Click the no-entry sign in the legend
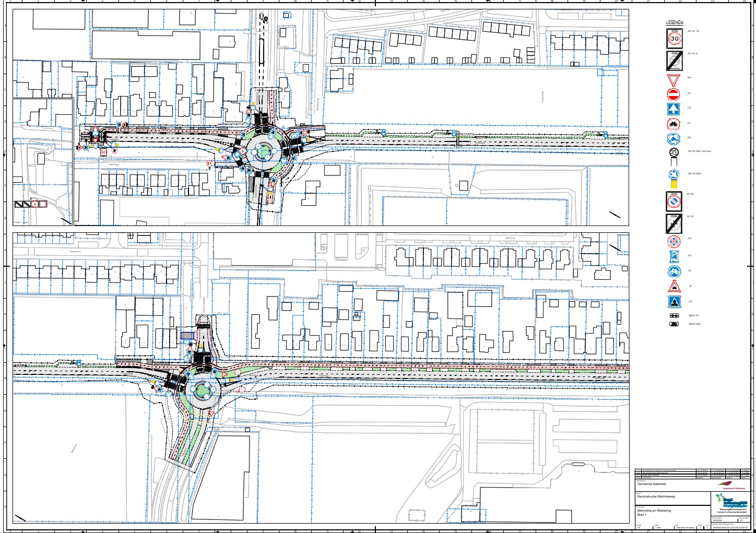Viewport: 756px width, 533px height. coord(674,94)
